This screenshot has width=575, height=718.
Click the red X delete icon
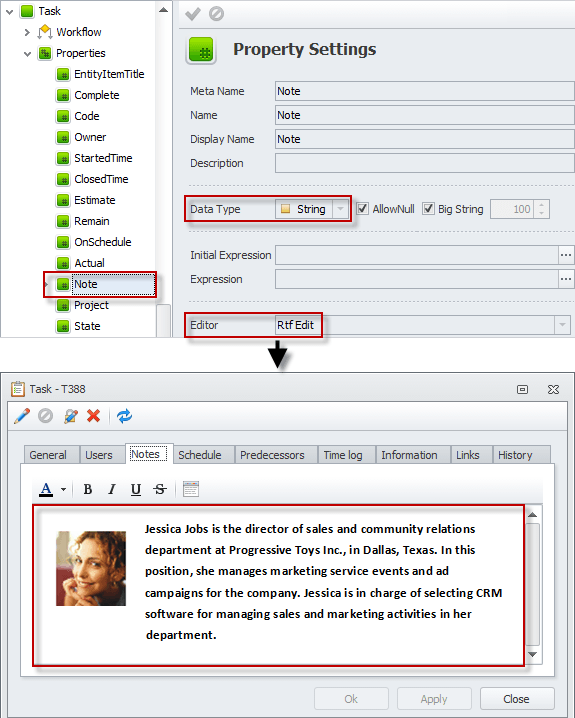pyautogui.click(x=93, y=416)
